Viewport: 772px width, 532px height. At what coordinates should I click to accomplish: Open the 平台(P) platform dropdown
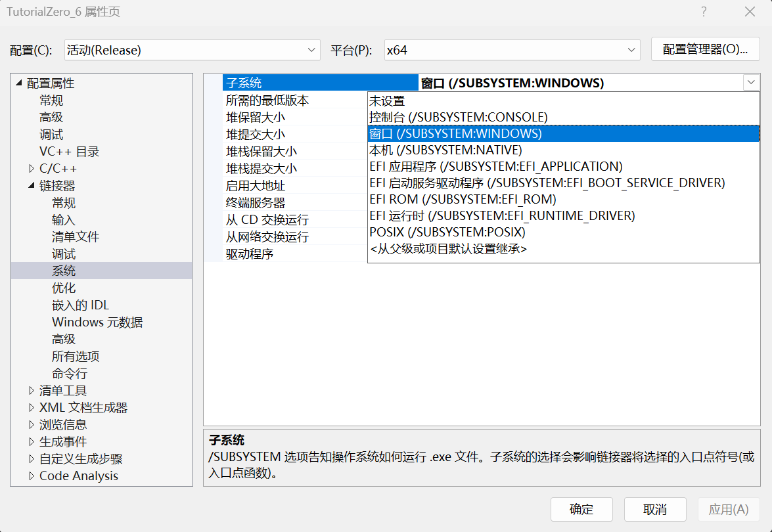pos(512,50)
